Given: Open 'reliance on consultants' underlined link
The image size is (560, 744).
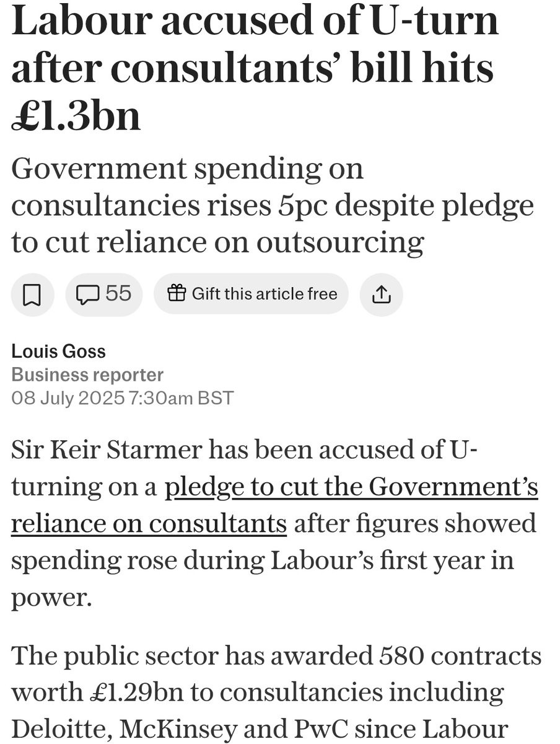Looking at the screenshot, I should [x=149, y=523].
